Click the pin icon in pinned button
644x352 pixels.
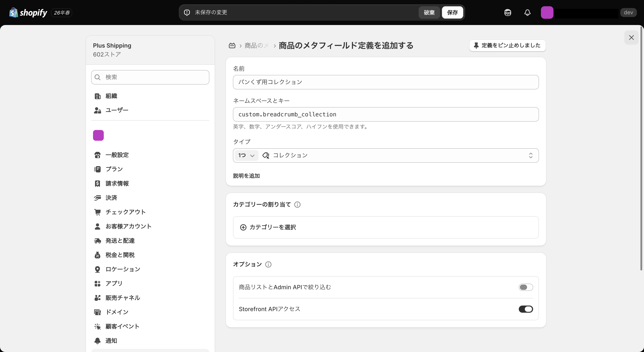(476, 45)
